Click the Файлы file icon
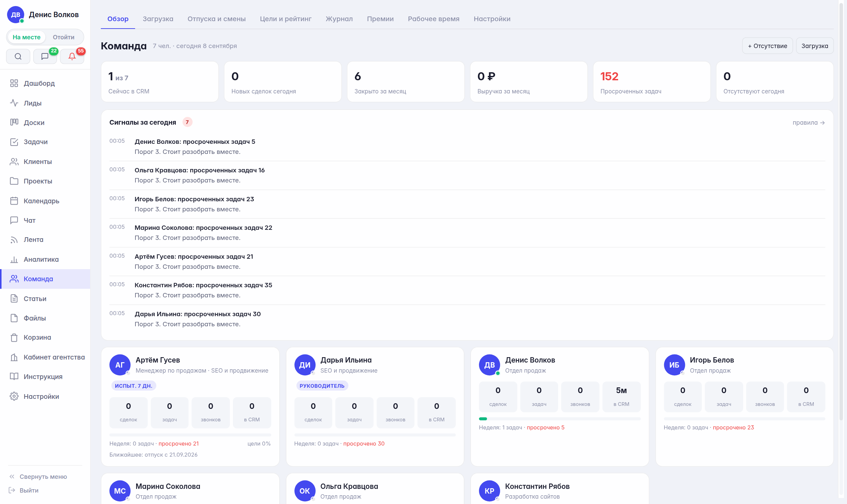Image resolution: width=847 pixels, height=504 pixels. click(x=14, y=318)
